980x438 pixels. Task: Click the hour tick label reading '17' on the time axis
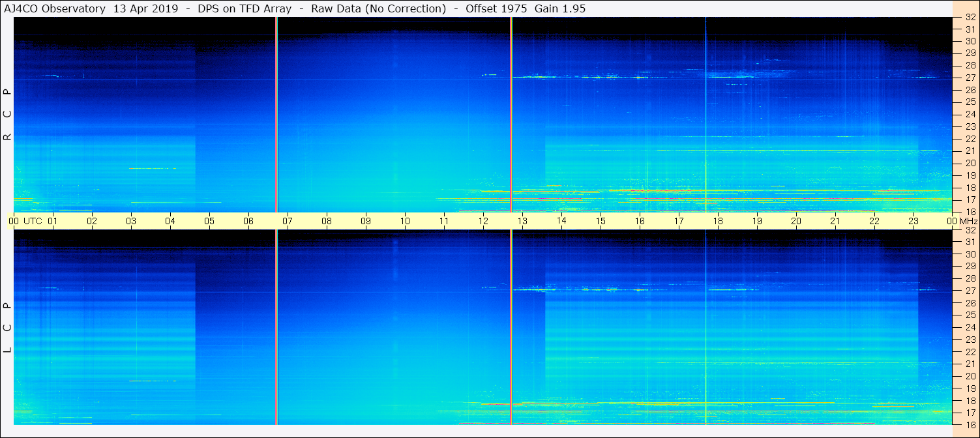pyautogui.click(x=679, y=221)
